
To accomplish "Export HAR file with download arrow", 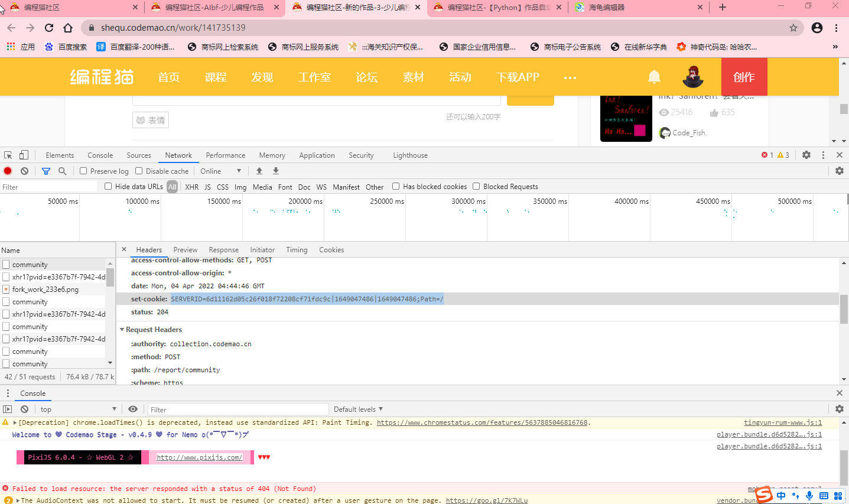I will click(x=275, y=171).
